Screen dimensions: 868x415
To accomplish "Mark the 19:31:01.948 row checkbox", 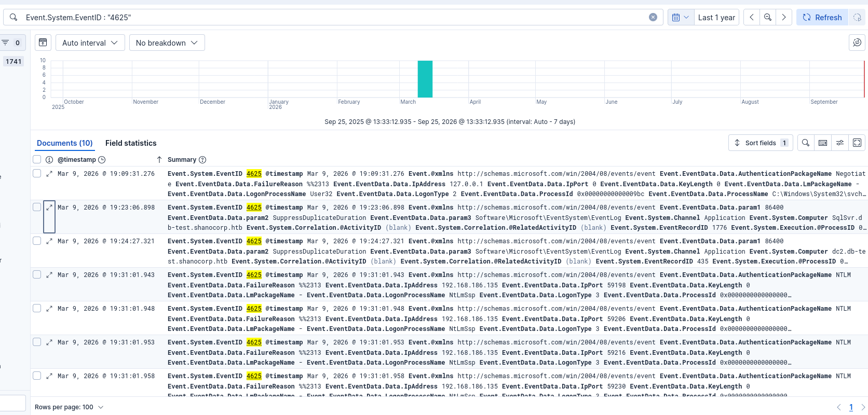I will point(37,308).
